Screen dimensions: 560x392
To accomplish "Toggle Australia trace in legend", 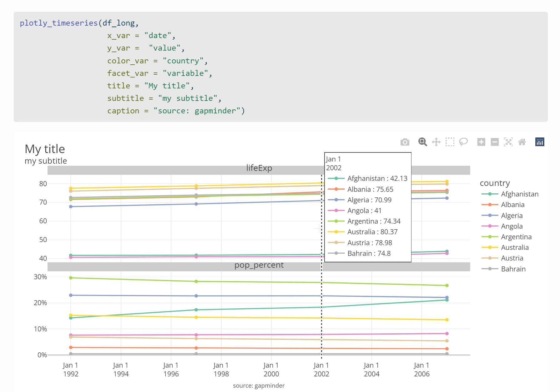I will 505,247.
